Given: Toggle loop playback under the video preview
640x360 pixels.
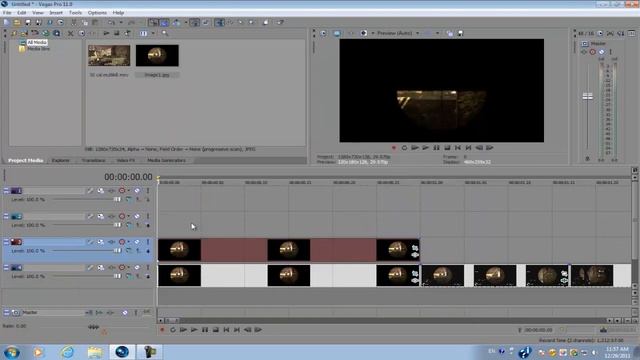Looking at the screenshot, I should (404, 148).
